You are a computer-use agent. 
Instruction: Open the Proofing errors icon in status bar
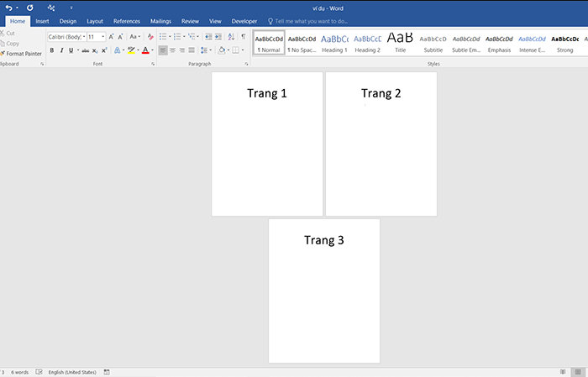pyautogui.click(x=39, y=372)
